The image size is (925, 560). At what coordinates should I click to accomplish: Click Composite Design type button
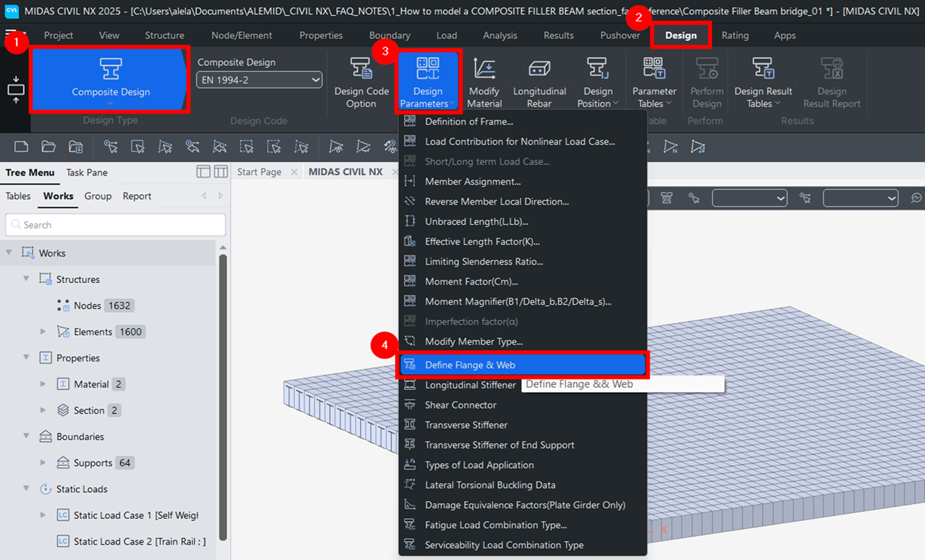[x=110, y=79]
